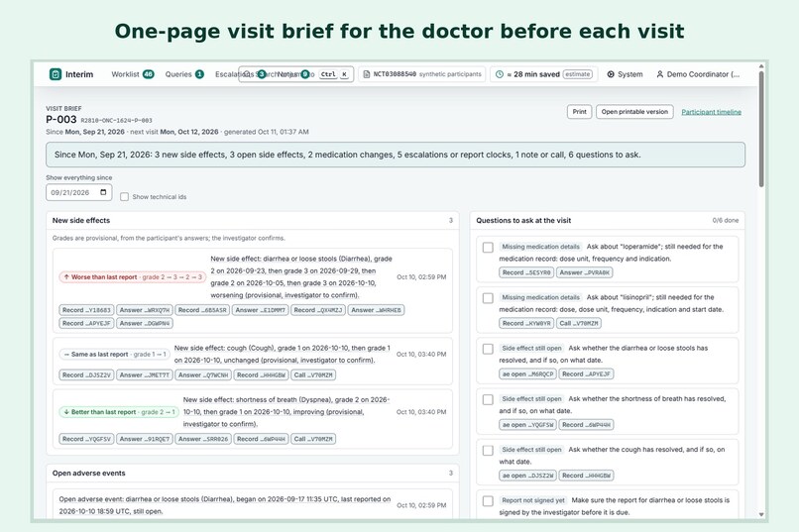Click the Open adverse events panel header
This screenshot has height=532, width=799.
[x=252, y=473]
